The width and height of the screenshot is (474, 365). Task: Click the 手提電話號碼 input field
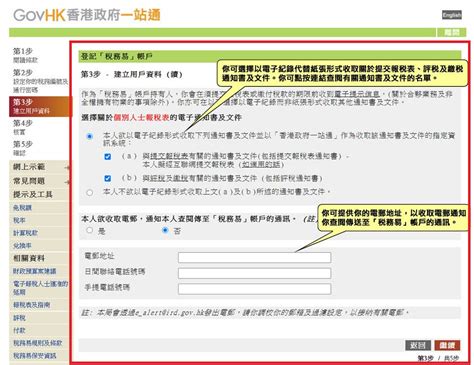255,289
